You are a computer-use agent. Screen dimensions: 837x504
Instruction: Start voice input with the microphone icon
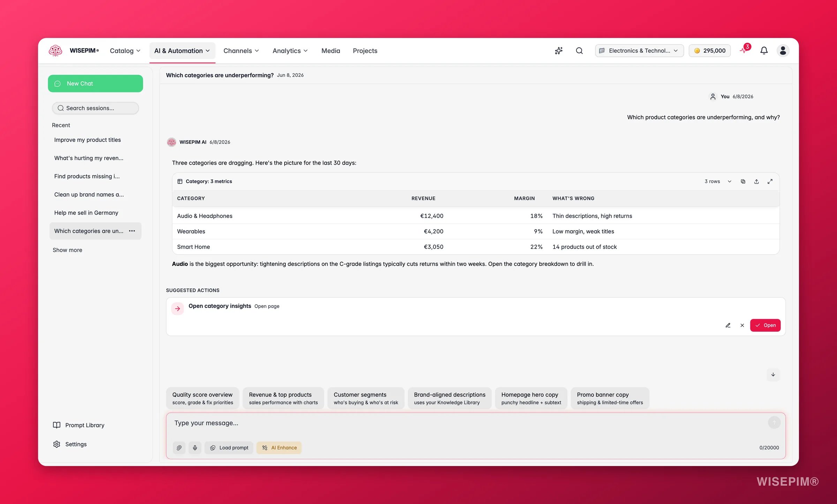coord(195,448)
